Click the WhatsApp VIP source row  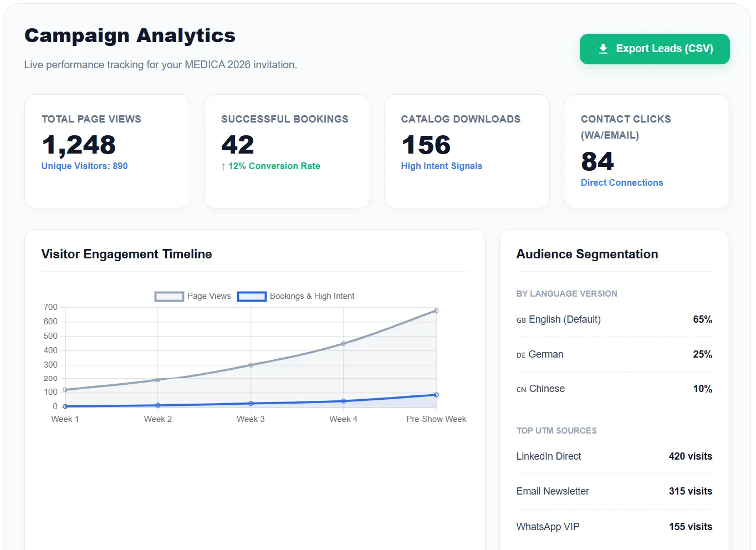coord(615,527)
